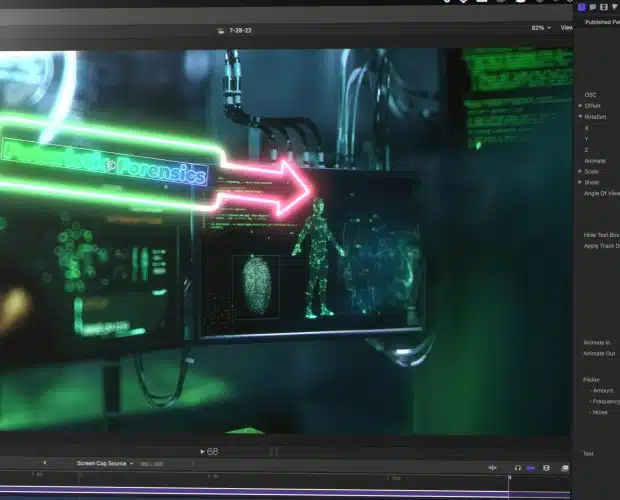
Task: Toggle audio skimming (headphones icon)
Action: tap(518, 468)
